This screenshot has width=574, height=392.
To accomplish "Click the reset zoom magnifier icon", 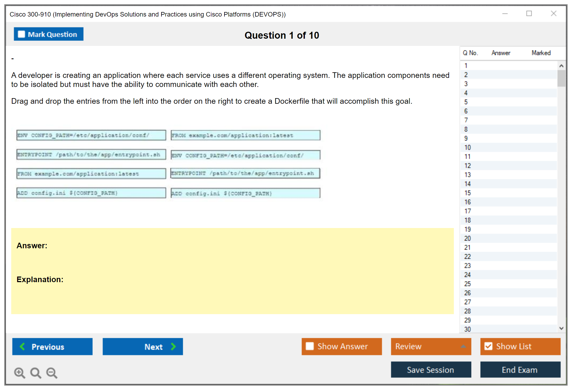I will tap(36, 373).
